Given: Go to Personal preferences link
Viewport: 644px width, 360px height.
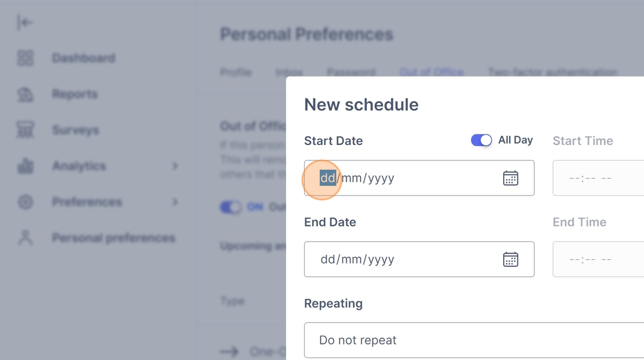Looking at the screenshot, I should click(x=113, y=238).
